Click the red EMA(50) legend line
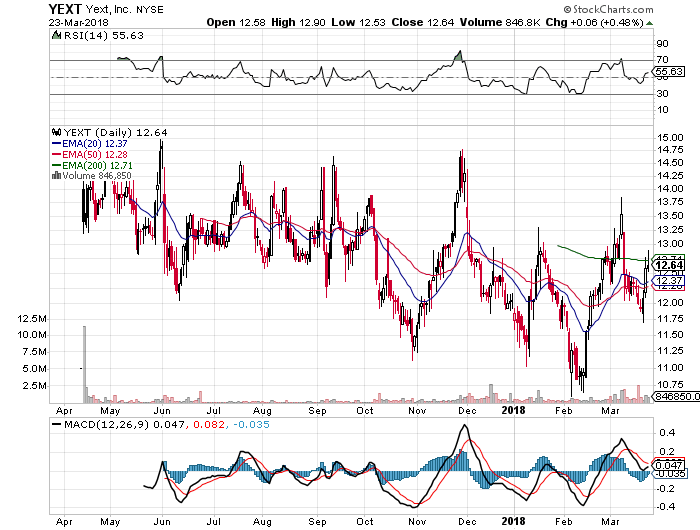 (56, 154)
